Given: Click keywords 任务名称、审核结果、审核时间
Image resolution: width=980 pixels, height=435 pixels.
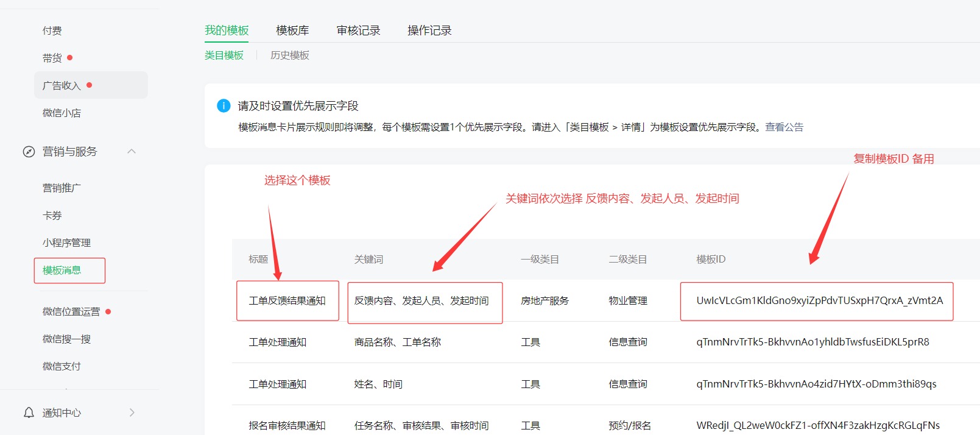Looking at the screenshot, I should click(x=421, y=425).
